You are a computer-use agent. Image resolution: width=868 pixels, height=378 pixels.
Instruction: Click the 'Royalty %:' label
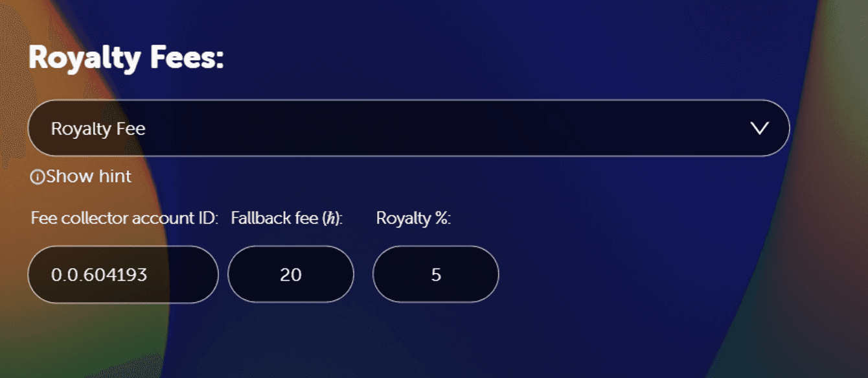(x=413, y=219)
